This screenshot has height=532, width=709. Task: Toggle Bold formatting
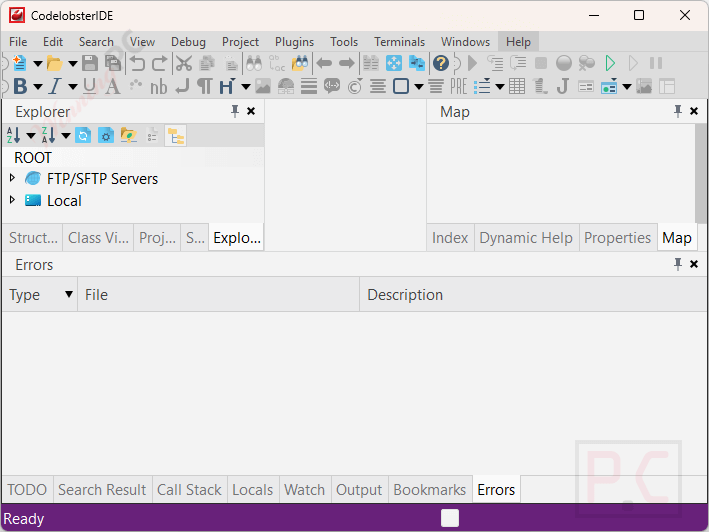coord(20,86)
